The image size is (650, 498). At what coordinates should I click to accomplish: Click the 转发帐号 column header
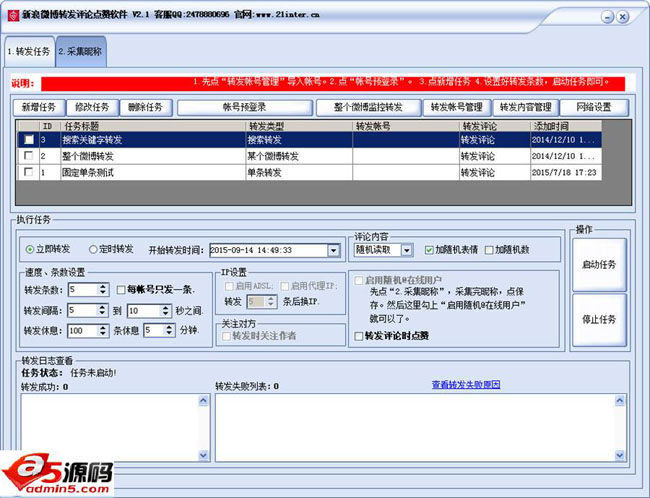click(406, 126)
